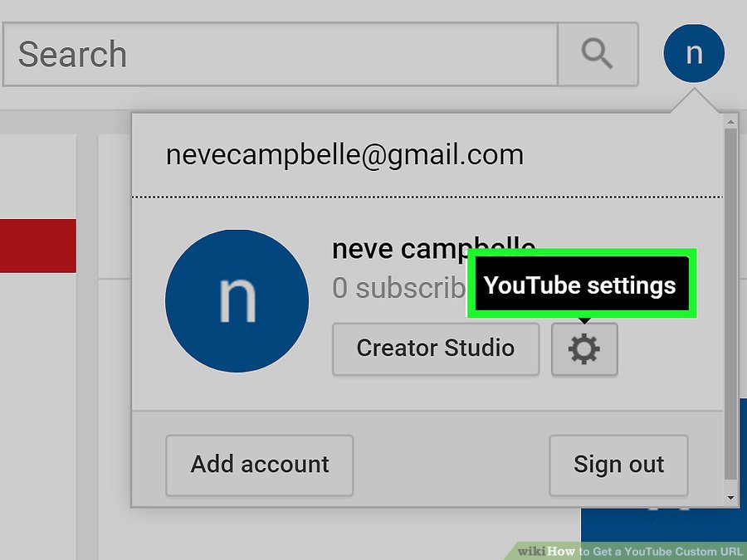Sign out of the account
The image size is (747, 560).
tap(619, 465)
